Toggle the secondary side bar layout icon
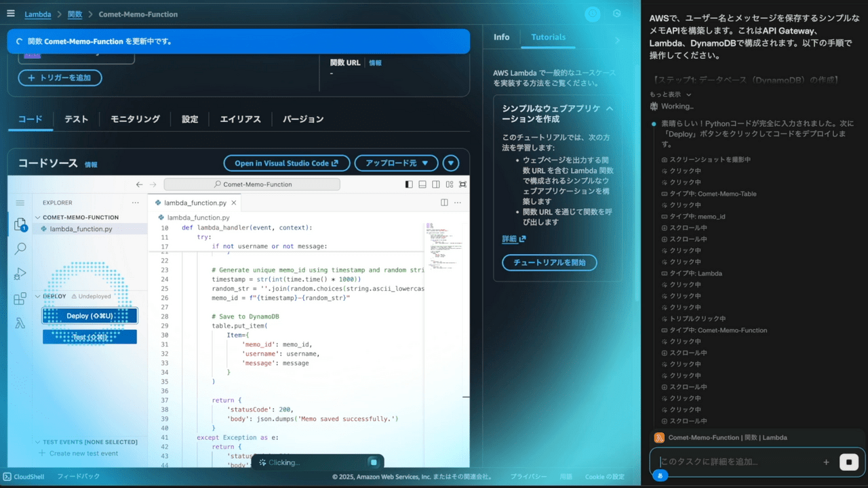868x488 pixels. [x=436, y=184]
